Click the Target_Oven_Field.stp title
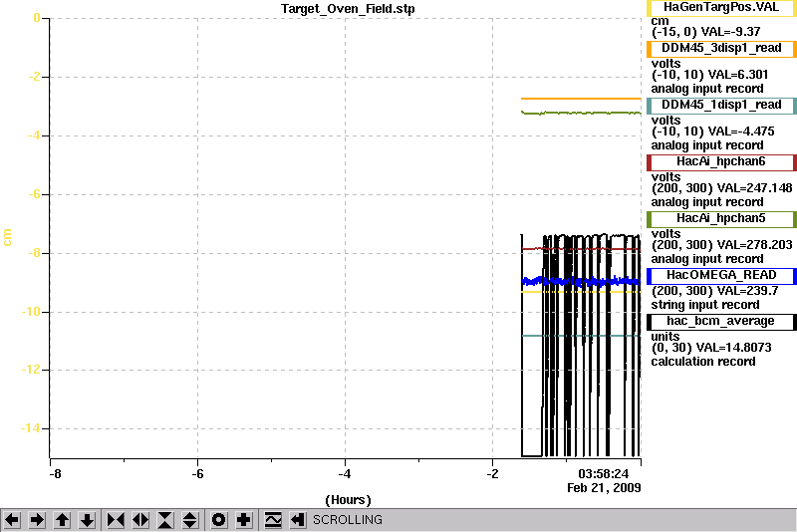 tap(348, 9)
